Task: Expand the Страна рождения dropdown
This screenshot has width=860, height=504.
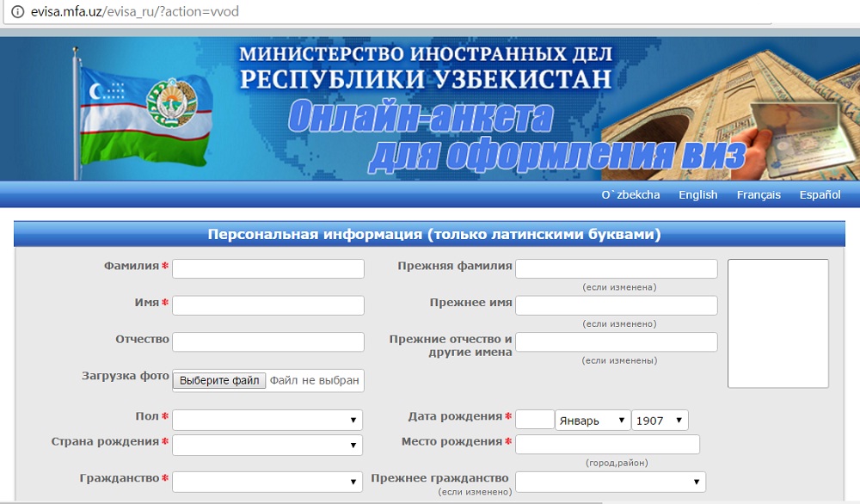Action: tap(267, 445)
